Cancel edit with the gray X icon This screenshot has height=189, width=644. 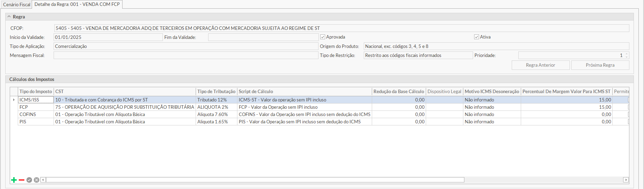click(x=37, y=180)
